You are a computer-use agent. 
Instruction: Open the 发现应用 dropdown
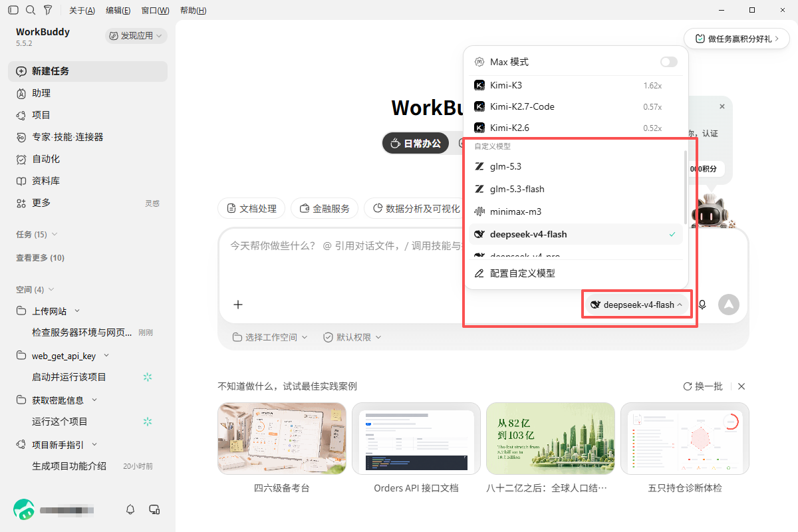point(136,36)
